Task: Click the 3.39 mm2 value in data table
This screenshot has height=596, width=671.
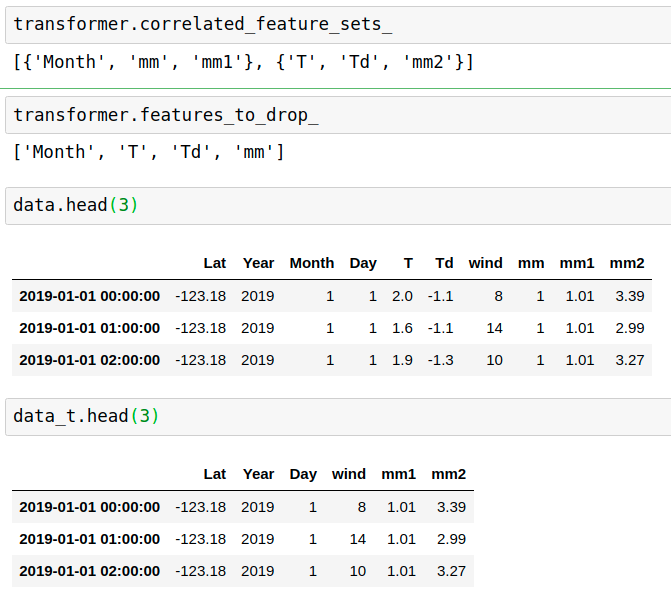Action: point(630,296)
